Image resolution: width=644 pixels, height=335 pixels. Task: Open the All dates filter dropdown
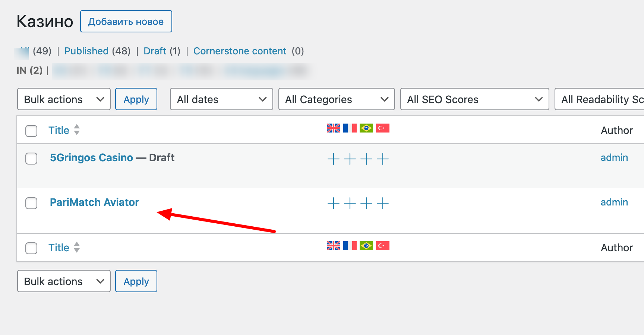coord(221,99)
